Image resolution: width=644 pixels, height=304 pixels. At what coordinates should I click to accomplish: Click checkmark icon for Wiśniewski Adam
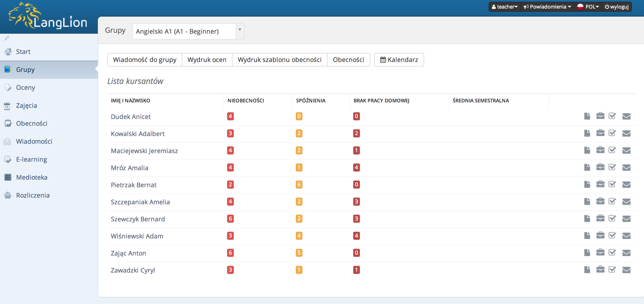point(612,236)
